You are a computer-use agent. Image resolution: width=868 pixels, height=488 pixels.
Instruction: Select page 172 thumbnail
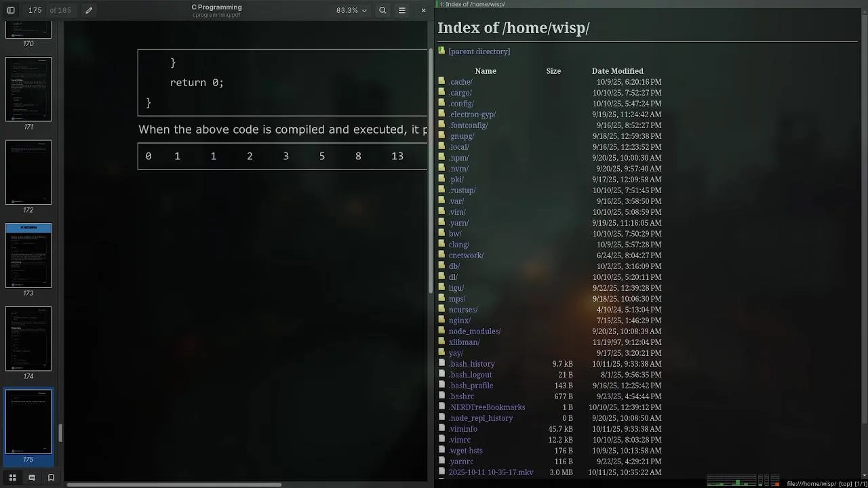pos(28,172)
